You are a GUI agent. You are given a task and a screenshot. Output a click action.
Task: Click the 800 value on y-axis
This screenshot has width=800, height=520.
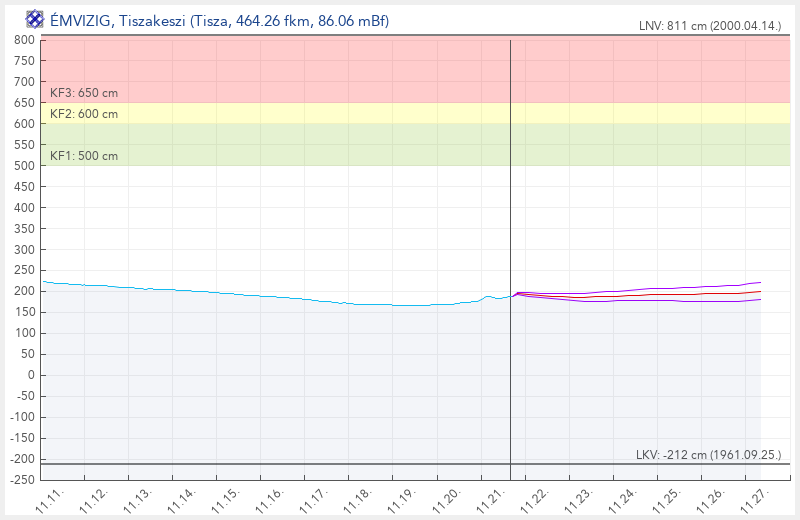(x=24, y=40)
